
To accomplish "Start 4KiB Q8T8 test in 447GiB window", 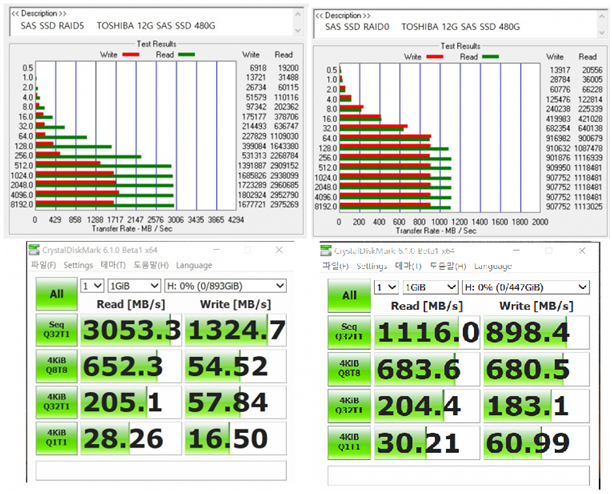I will 349,369.
